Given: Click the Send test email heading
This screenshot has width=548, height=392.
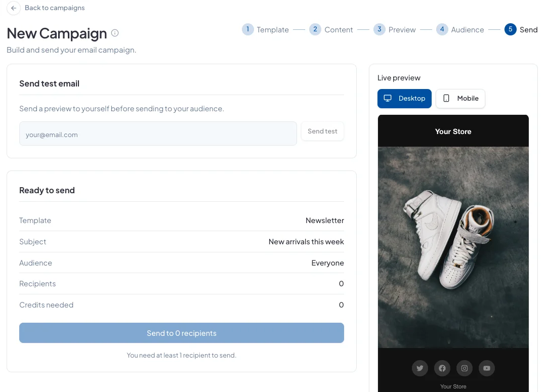Looking at the screenshot, I should (49, 83).
